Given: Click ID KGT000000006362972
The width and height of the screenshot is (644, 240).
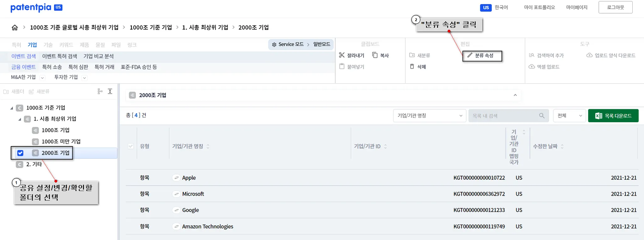Looking at the screenshot, I should [479, 194].
